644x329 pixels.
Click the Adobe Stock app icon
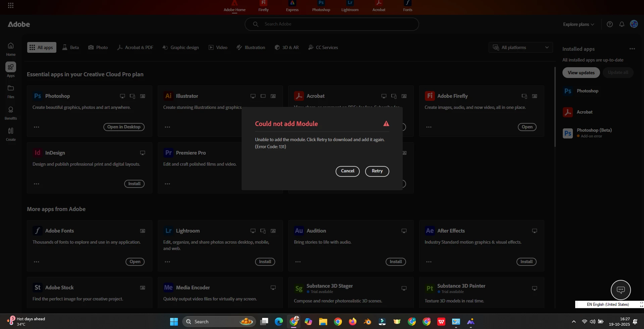37,288
